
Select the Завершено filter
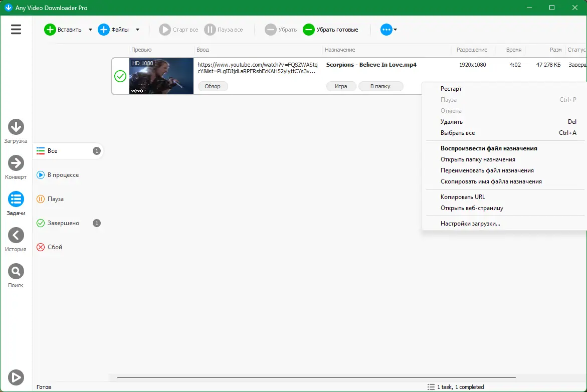(x=62, y=223)
